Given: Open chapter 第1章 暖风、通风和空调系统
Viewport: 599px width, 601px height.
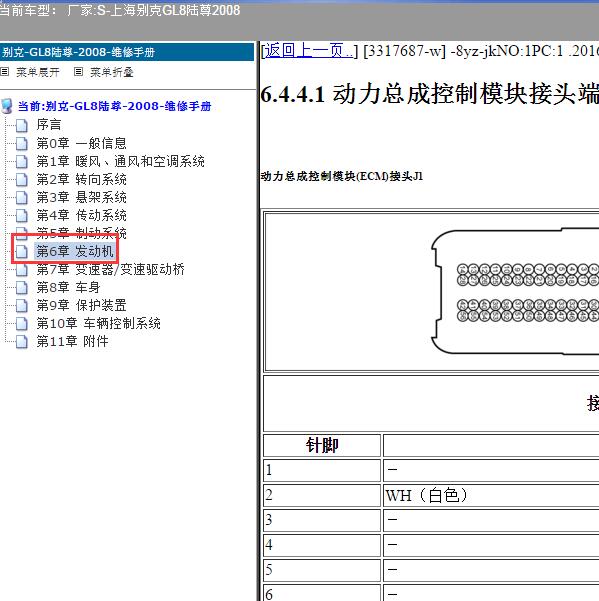Looking at the screenshot, I should point(120,161).
